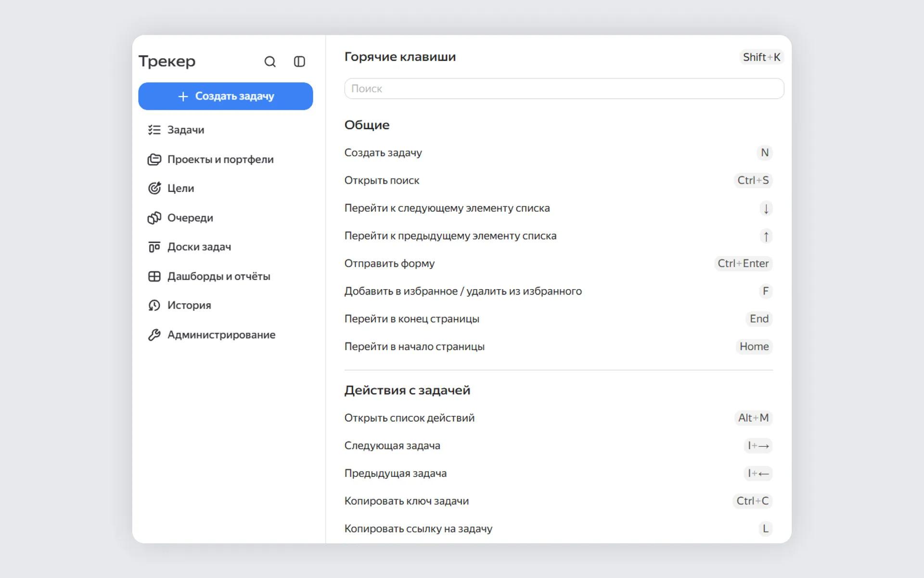Click the Цели target icon
This screenshot has height=578, width=924.
point(154,188)
